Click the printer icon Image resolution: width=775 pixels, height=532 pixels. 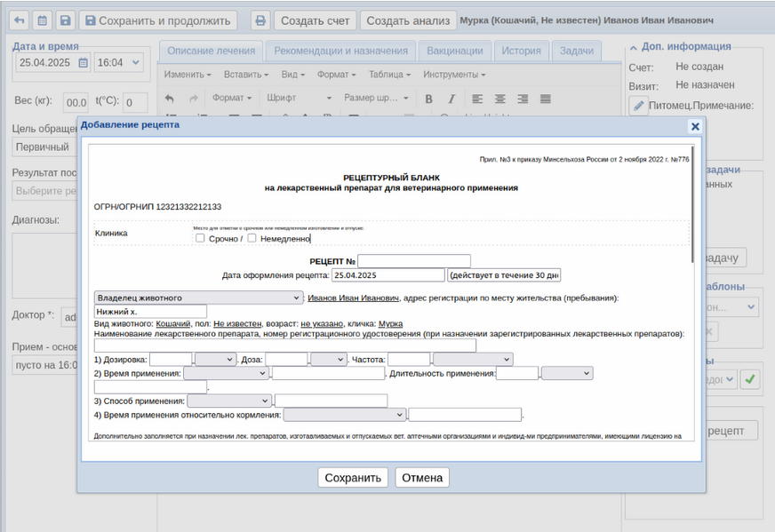click(260, 20)
